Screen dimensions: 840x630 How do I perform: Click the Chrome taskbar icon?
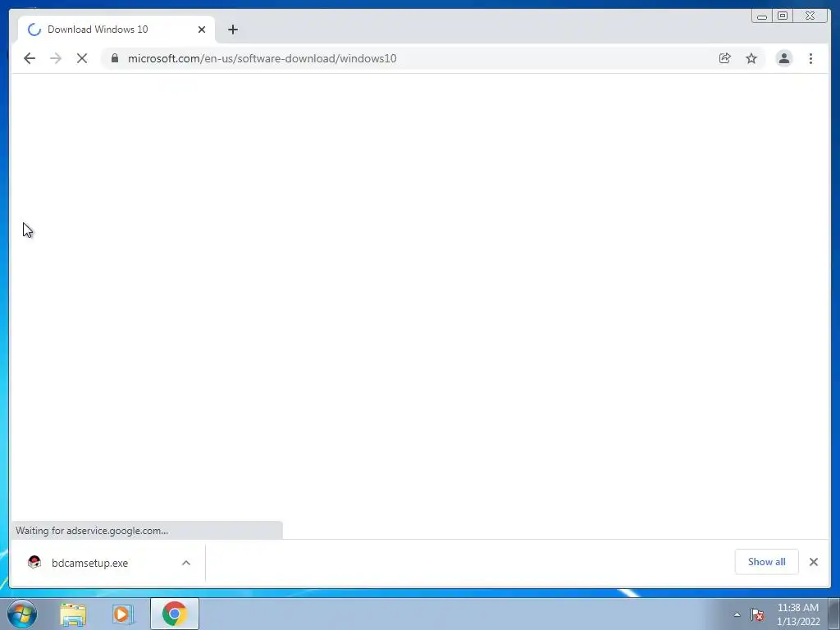tap(174, 614)
